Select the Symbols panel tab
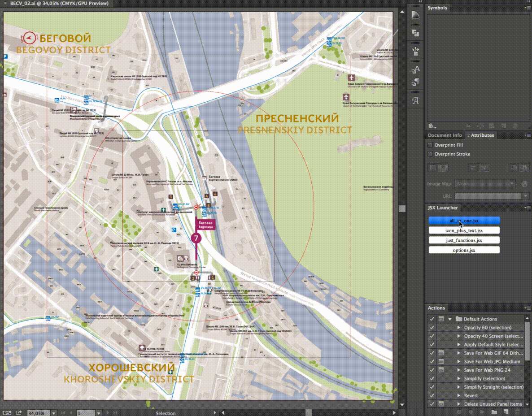Viewport: 532px width, 416px height. coord(437,8)
